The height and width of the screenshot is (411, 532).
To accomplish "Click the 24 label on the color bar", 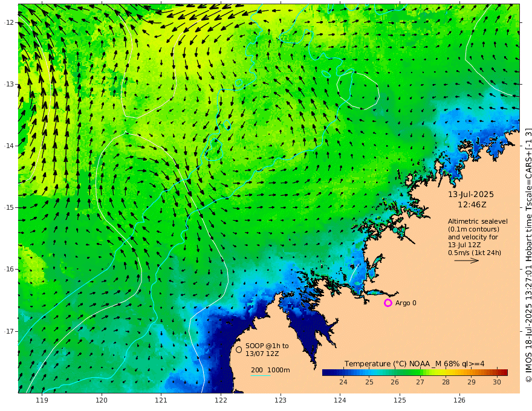I will tap(343, 382).
